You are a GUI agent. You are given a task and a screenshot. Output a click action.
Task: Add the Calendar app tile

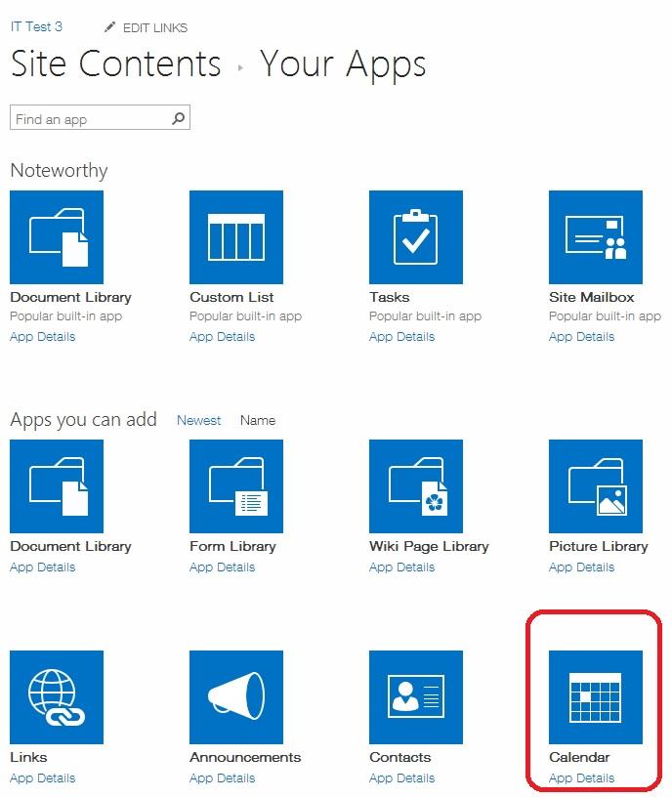[x=596, y=697]
